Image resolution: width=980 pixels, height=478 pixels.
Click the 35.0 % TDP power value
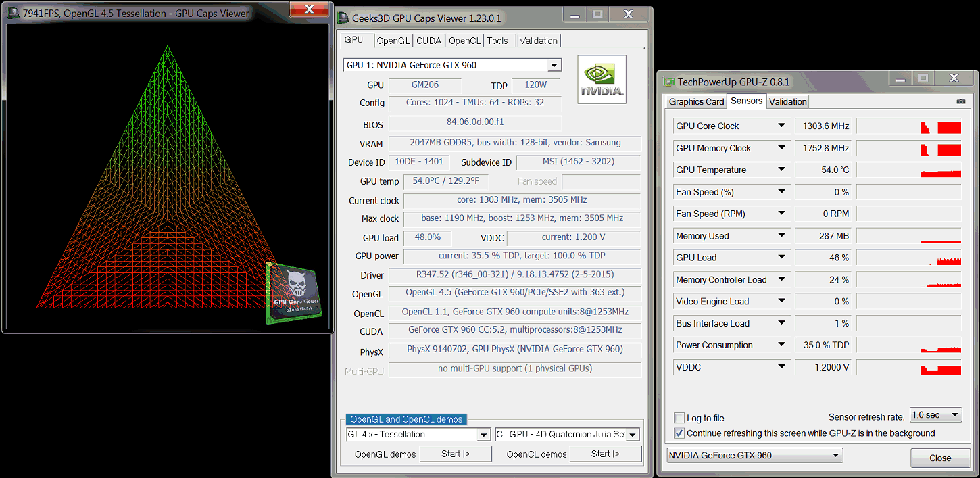[823, 345]
